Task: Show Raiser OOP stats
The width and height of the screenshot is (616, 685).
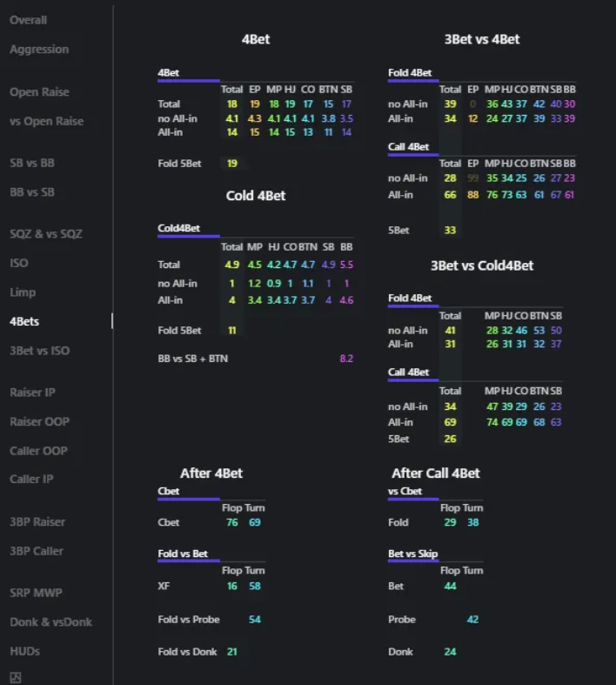Action: 39,421
